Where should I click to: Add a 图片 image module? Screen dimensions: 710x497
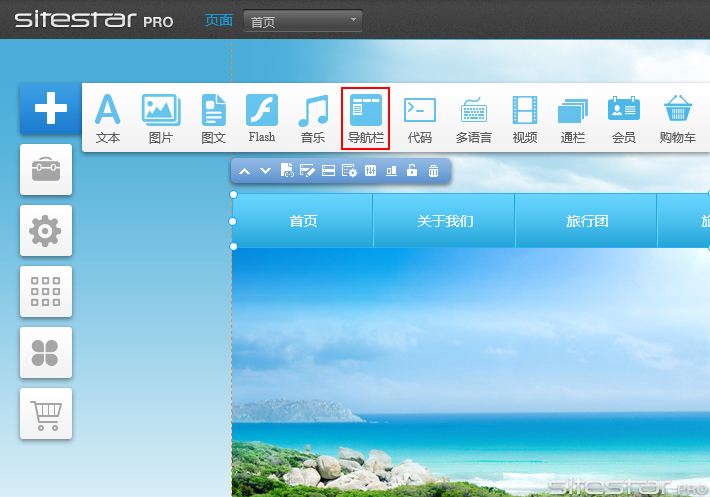point(160,118)
